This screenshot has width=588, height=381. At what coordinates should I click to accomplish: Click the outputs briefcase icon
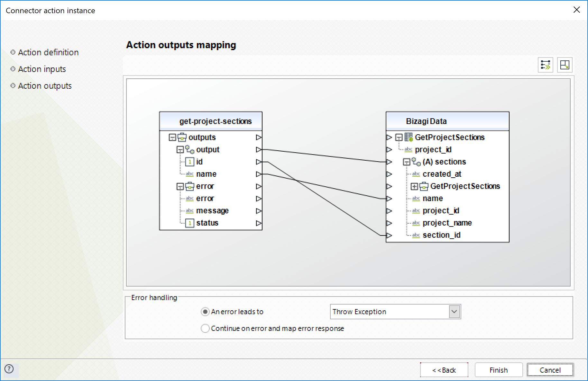point(182,137)
